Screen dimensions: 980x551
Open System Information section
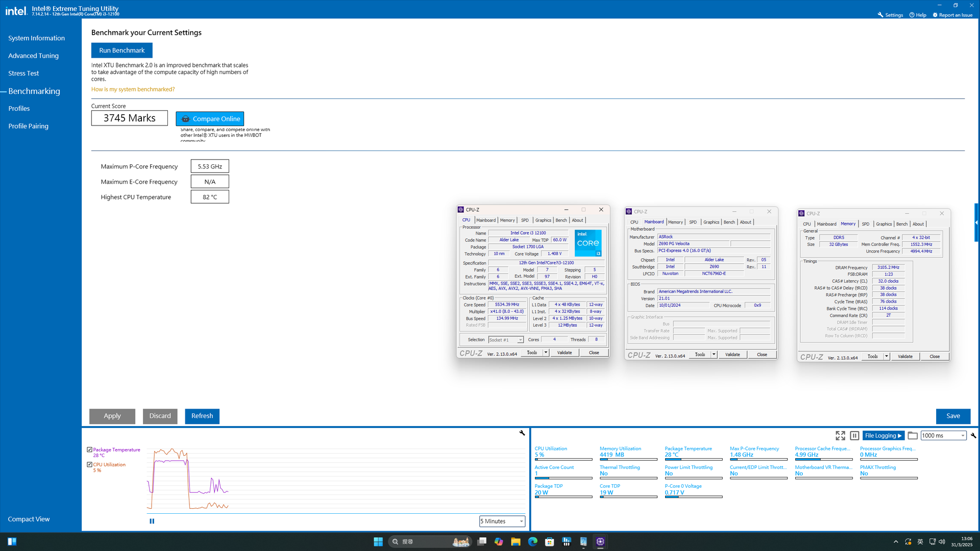point(36,38)
